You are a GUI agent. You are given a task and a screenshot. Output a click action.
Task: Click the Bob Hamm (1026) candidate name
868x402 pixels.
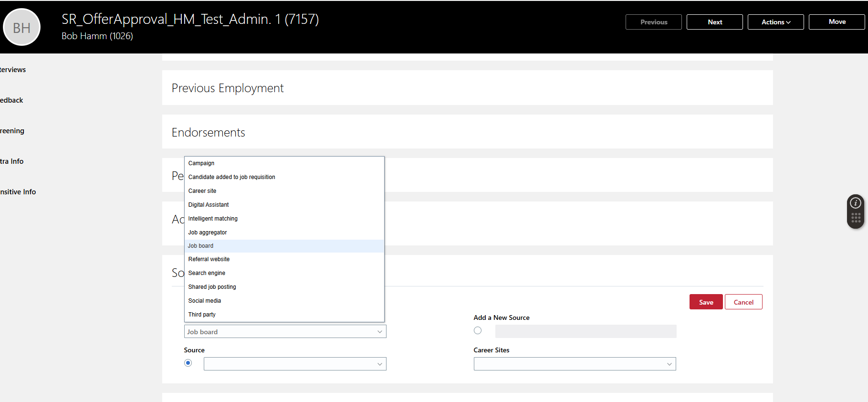coord(97,36)
